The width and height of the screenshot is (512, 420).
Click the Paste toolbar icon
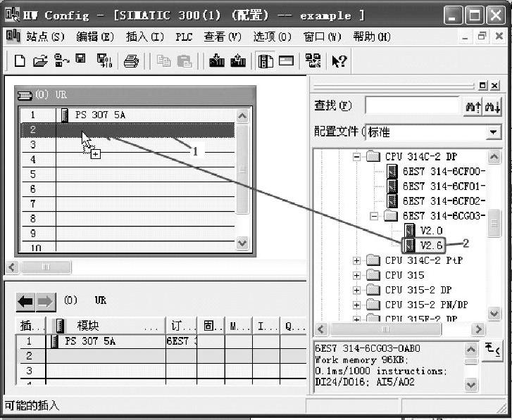coord(185,61)
